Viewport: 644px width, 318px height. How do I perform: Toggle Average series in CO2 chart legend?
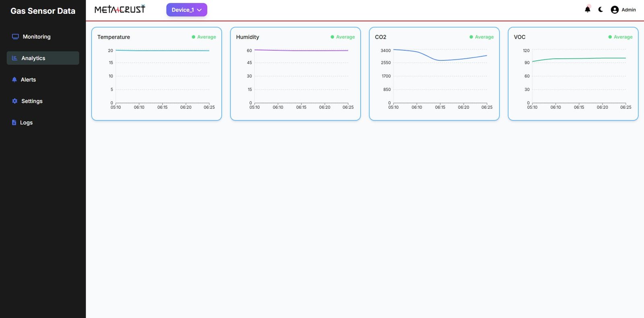[481, 37]
